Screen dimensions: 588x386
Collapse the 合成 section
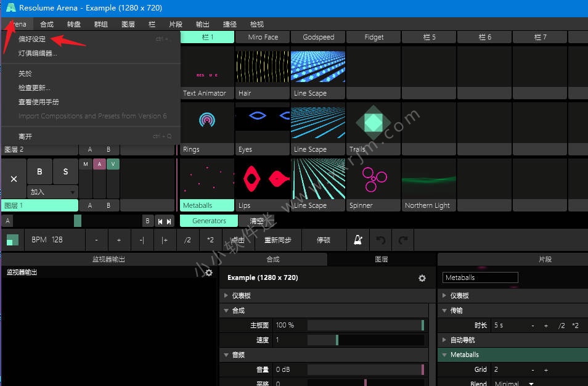pos(226,311)
